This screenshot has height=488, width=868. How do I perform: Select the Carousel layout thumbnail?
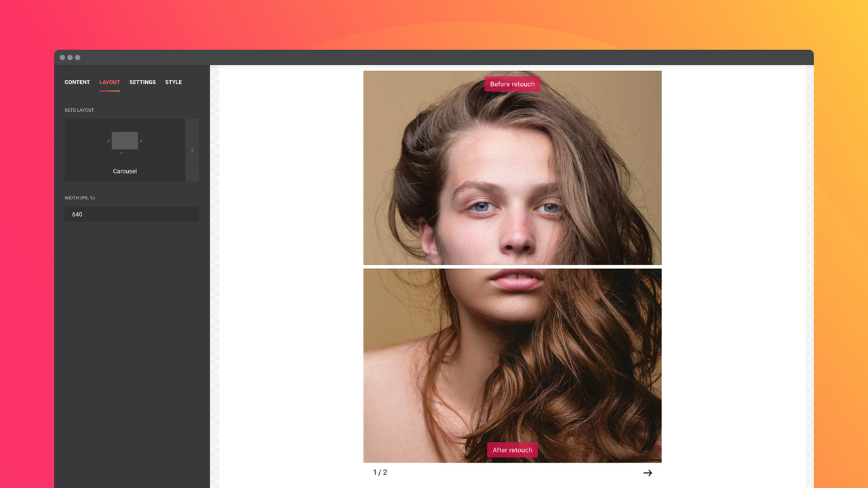pos(125,139)
